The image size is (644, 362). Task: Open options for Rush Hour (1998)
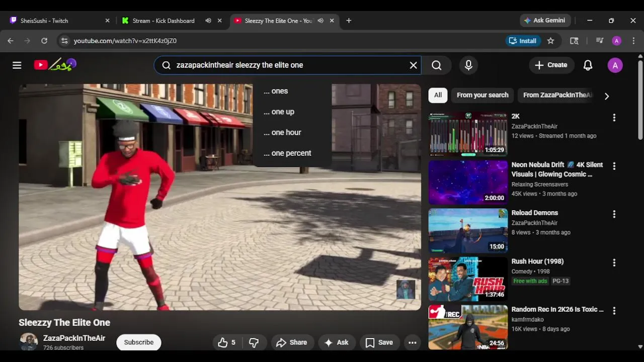(x=614, y=262)
